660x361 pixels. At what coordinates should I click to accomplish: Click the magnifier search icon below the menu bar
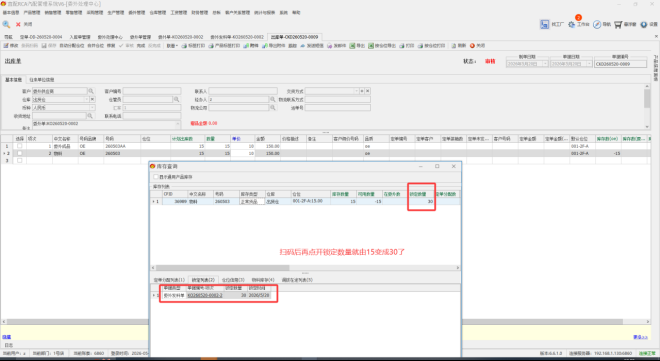point(6,24)
